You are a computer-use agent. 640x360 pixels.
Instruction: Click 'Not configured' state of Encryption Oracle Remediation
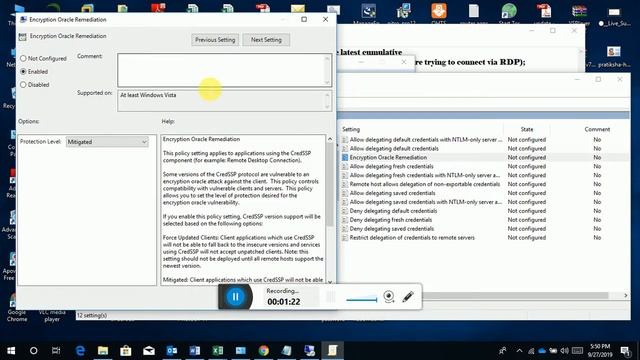(x=527, y=158)
